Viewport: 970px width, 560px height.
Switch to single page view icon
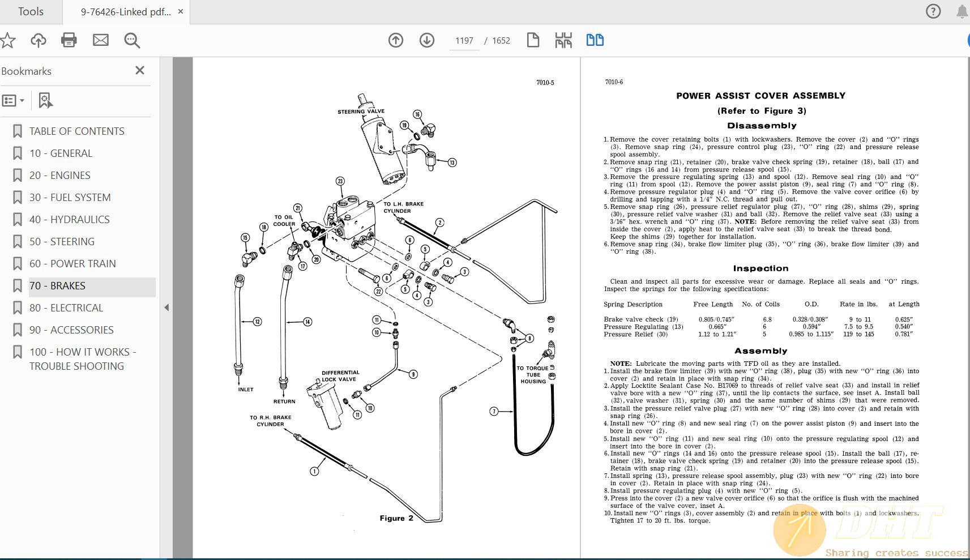point(533,40)
